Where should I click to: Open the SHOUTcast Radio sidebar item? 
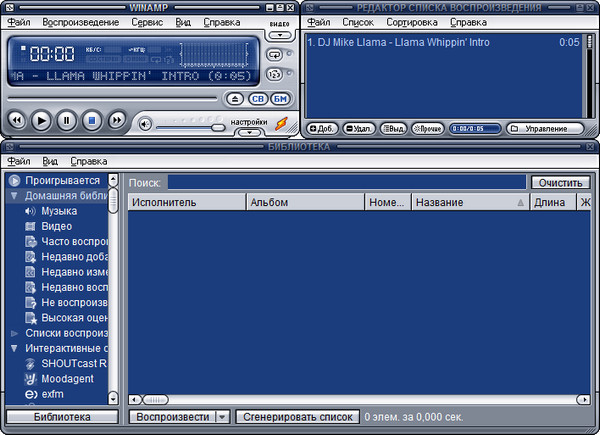(73, 363)
